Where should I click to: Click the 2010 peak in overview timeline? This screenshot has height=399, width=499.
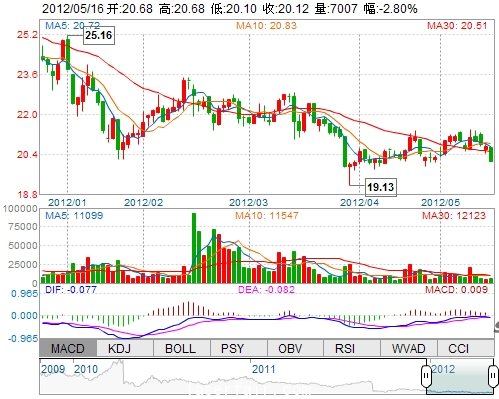(x=119, y=363)
